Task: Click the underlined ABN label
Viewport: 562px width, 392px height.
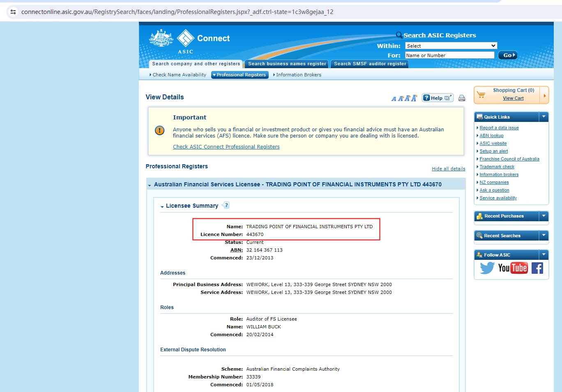Action: click(237, 250)
